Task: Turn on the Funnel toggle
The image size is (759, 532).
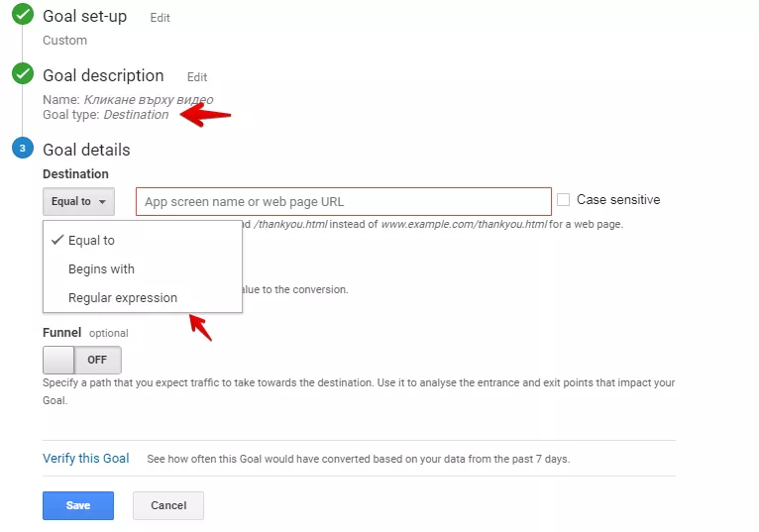Action: 82,360
